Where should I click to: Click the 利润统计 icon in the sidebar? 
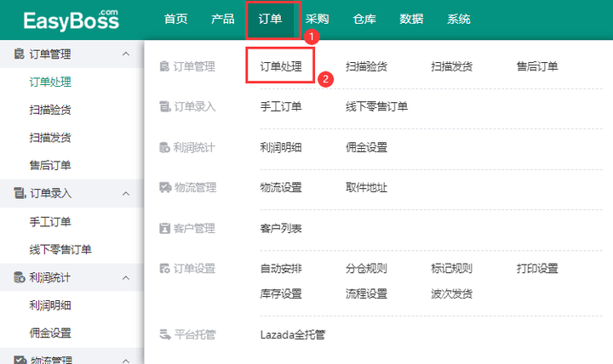19,277
